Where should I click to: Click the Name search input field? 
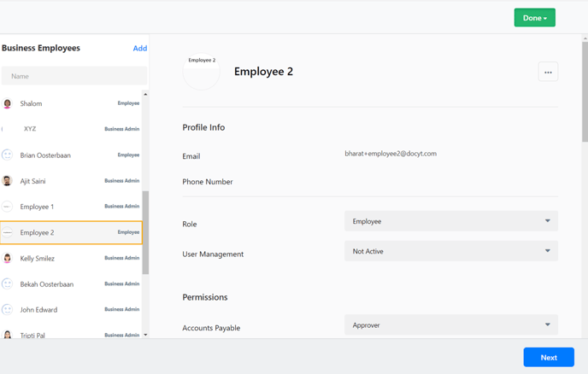(x=74, y=76)
